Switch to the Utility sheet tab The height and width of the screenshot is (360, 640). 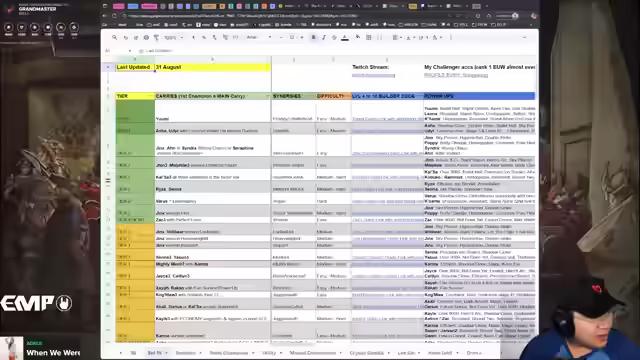[x=271, y=353]
